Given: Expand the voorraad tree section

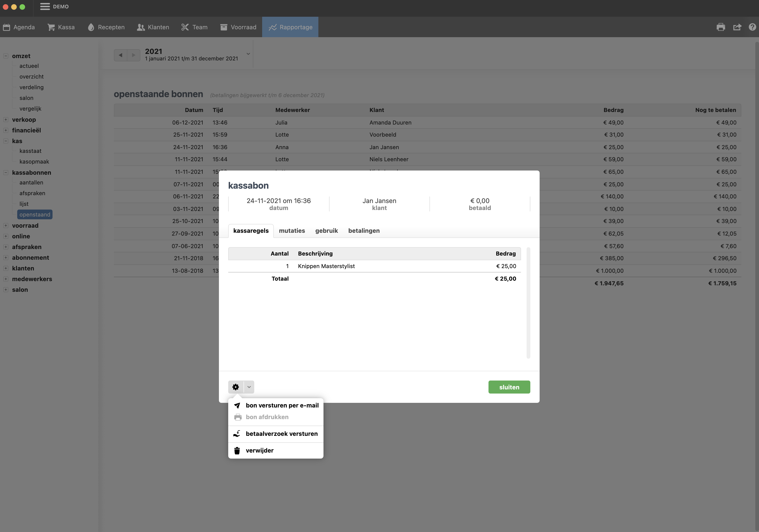Looking at the screenshot, I should [6, 226].
